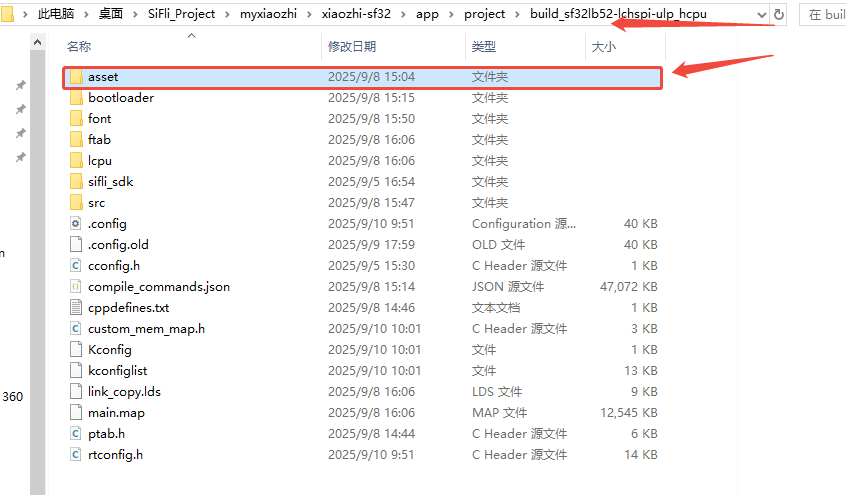Click the bootloader folder icon
The width and height of the screenshot is (846, 495).
76,98
